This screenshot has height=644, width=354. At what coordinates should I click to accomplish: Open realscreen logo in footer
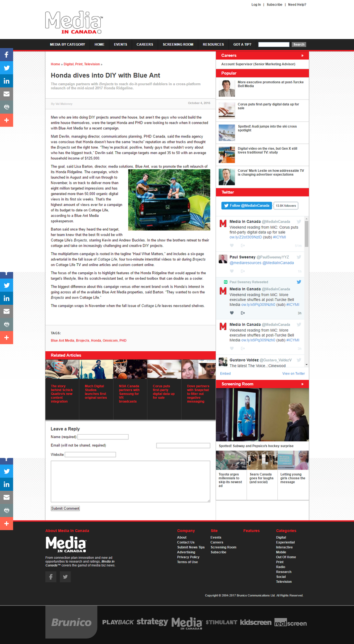click(291, 623)
